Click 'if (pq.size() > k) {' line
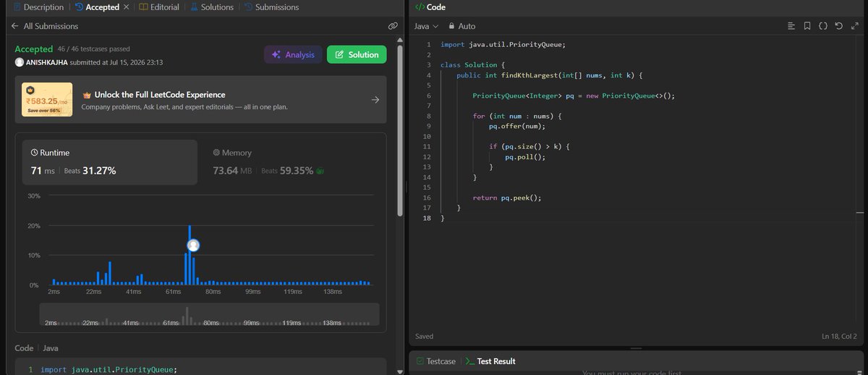Image resolution: width=868 pixels, height=375 pixels. click(x=529, y=147)
